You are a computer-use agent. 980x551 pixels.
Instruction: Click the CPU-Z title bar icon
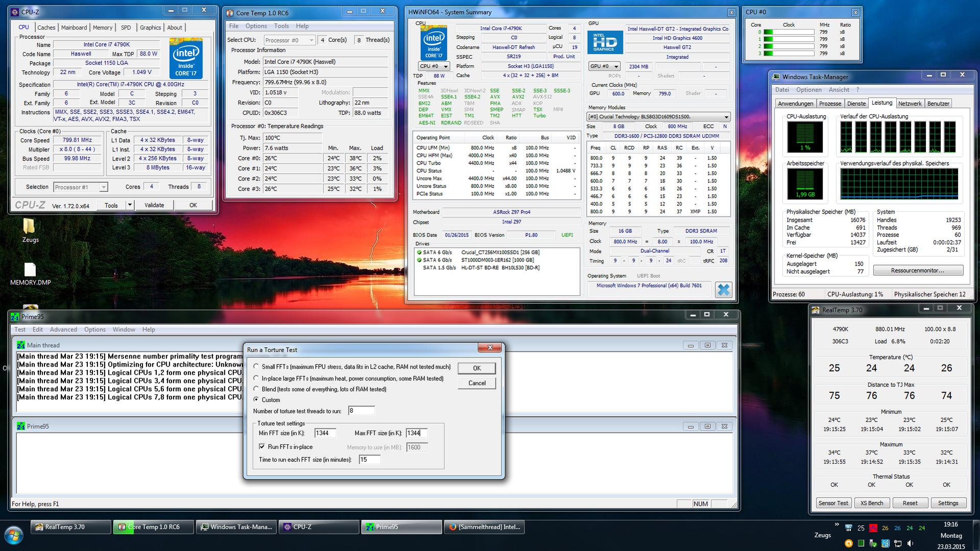(15, 12)
